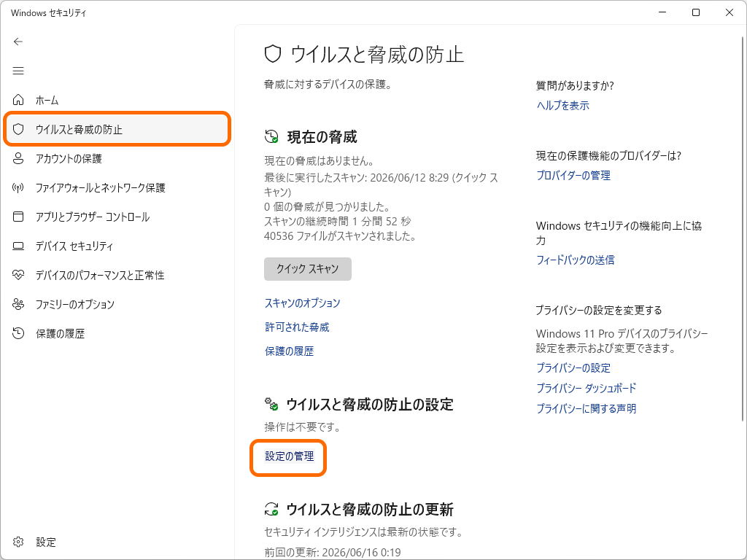Click the back arrow icon
The image size is (747, 560).
(x=18, y=42)
